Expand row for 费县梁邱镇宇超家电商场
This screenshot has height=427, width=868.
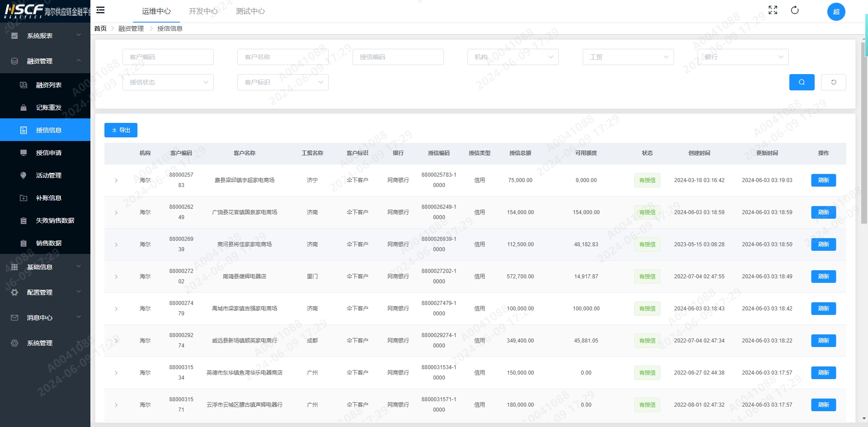(x=116, y=180)
